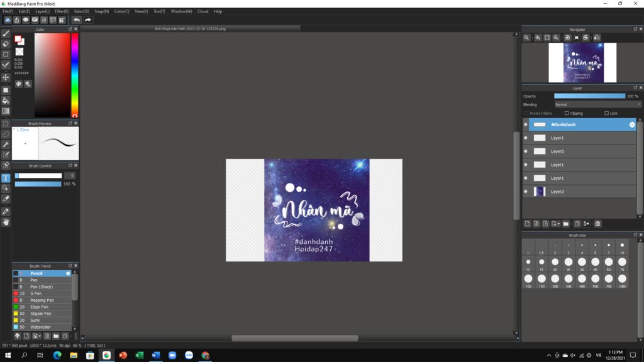Show hidden icons in the system tray
This screenshot has height=362, width=644.
coord(548,356)
